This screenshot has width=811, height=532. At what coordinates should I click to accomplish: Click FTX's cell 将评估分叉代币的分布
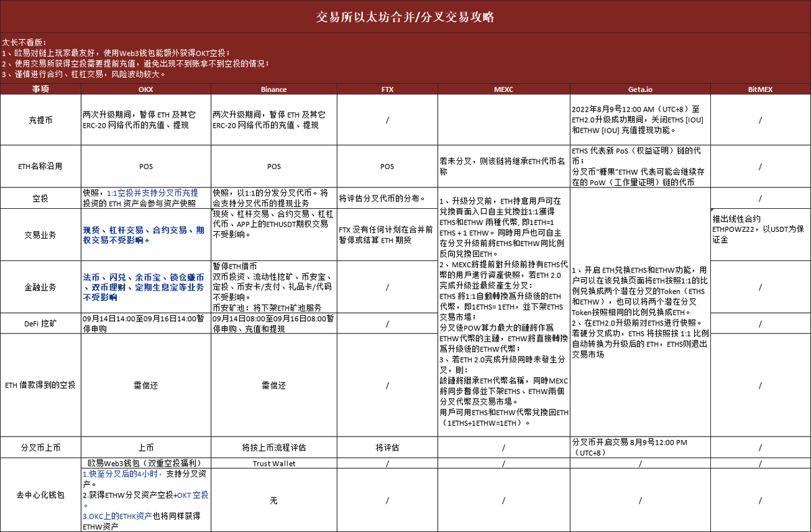(387, 198)
